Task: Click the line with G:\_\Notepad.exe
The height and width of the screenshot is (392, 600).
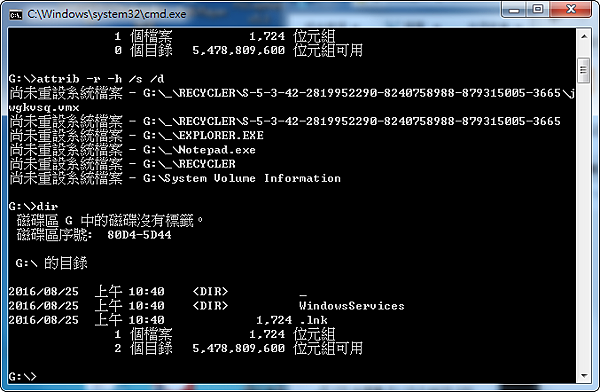Action: [132, 150]
